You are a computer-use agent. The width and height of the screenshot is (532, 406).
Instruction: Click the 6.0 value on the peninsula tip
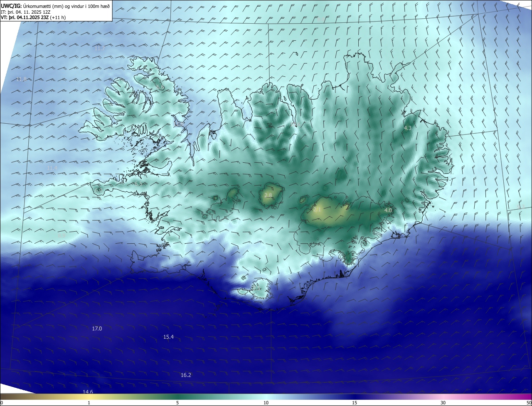coord(99,190)
